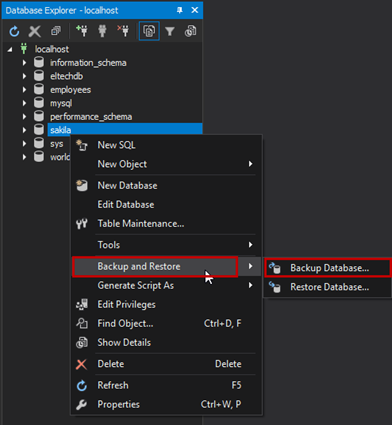Screen dimensions: 392x425
Task: Select the localhost connection in tree
Action: coord(52,49)
